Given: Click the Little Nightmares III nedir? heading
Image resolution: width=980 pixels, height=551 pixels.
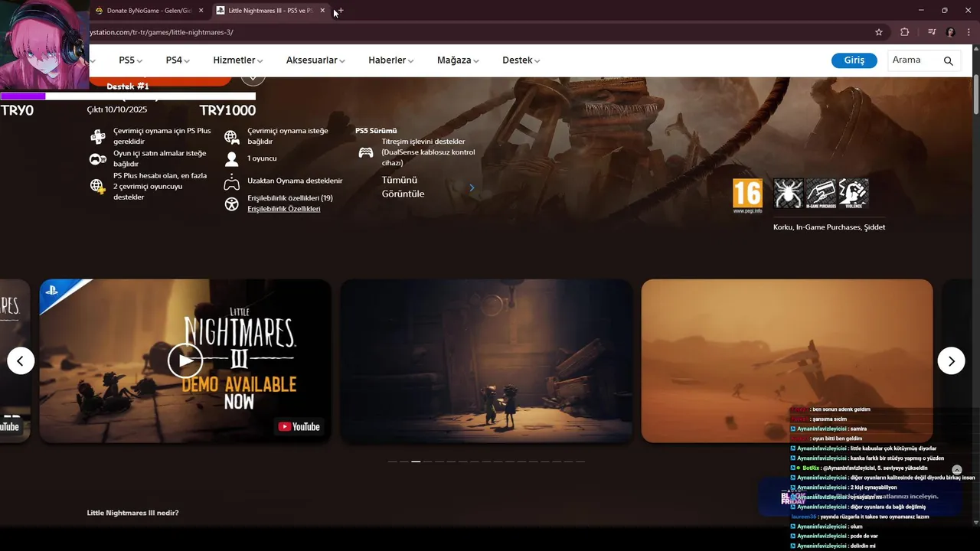Looking at the screenshot, I should [133, 513].
